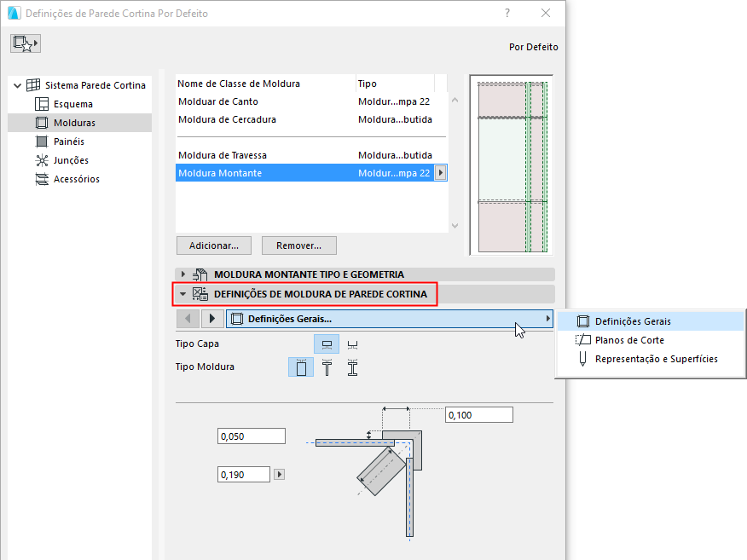The height and width of the screenshot is (560, 747).
Task: Edit the 0,100 dimension field
Action: (479, 415)
